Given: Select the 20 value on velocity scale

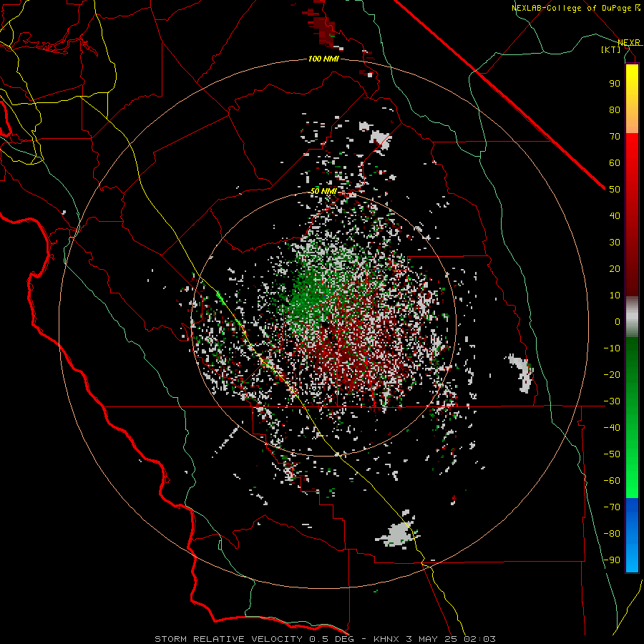Looking at the screenshot, I should coord(615,268).
